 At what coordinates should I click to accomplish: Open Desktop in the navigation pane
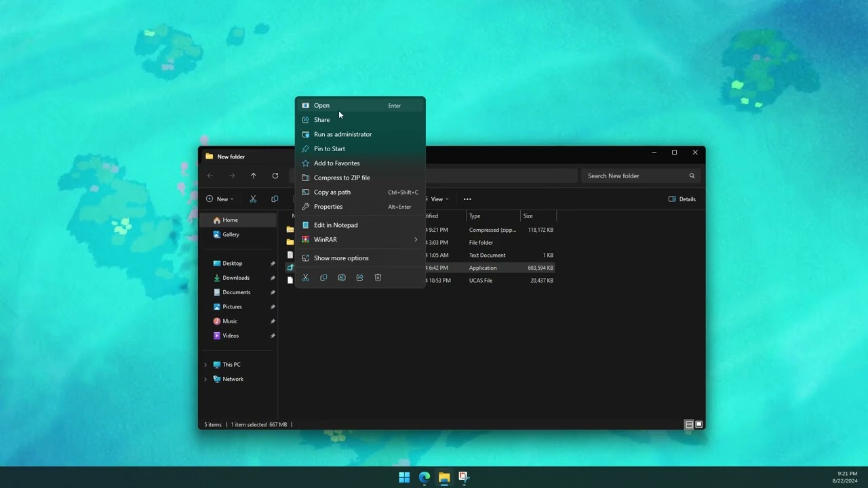coord(238,264)
